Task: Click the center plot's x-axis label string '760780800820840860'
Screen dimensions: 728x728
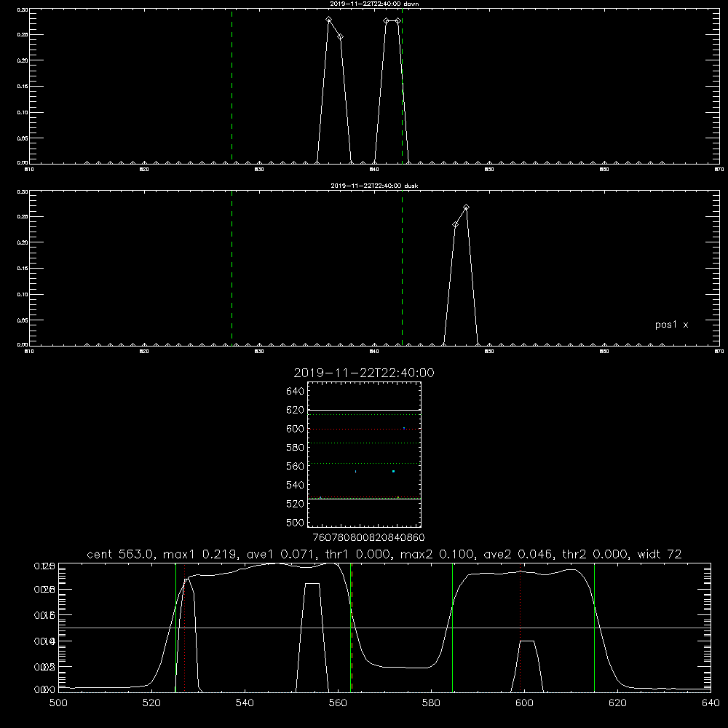Action: [x=368, y=538]
